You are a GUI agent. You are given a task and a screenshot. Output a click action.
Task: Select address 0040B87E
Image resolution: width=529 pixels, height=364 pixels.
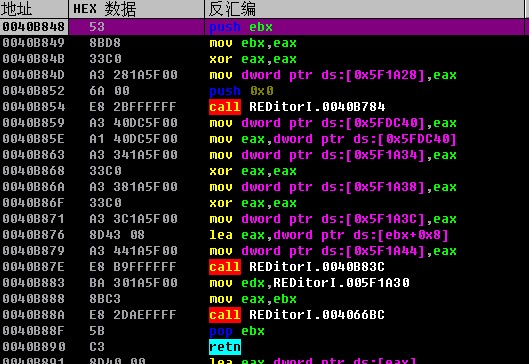(33, 267)
